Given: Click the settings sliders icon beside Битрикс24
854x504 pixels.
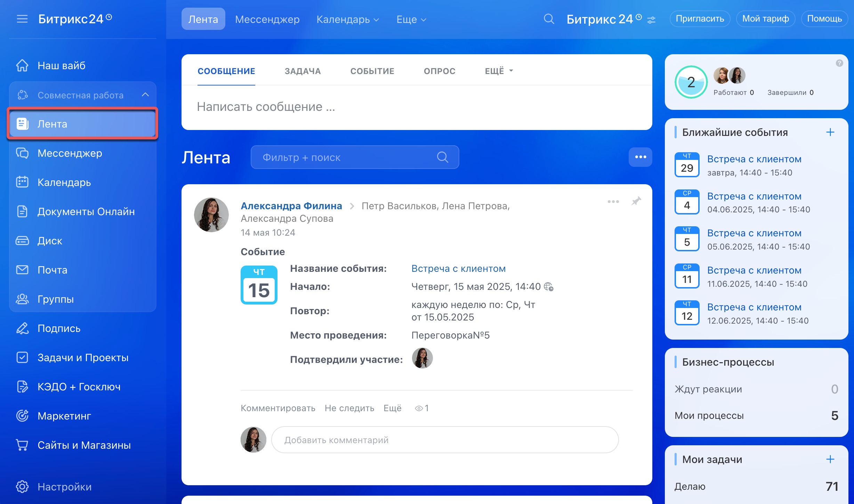Looking at the screenshot, I should 651,20.
